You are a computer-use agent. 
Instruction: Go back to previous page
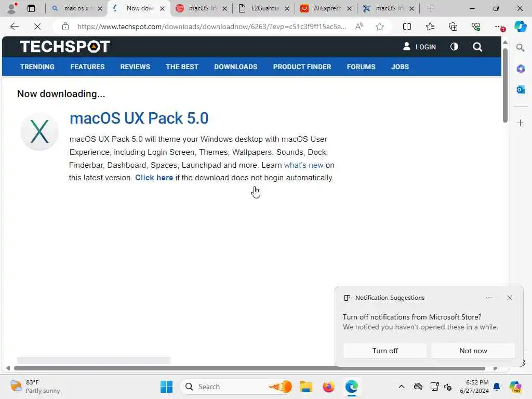(14, 26)
